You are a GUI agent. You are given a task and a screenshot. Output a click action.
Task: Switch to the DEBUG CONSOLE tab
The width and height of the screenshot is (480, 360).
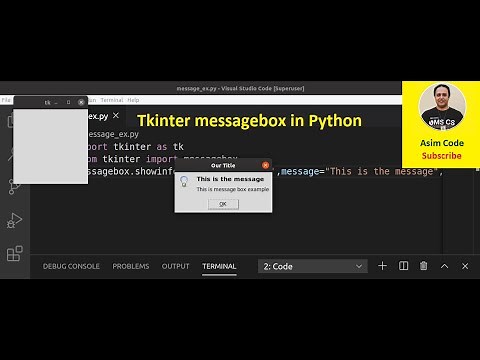pyautogui.click(x=71, y=266)
